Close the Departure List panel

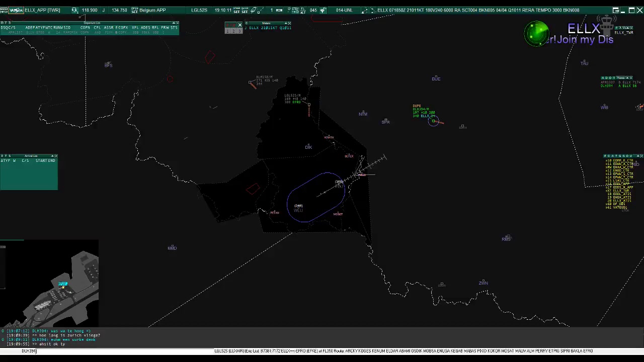(177, 23)
